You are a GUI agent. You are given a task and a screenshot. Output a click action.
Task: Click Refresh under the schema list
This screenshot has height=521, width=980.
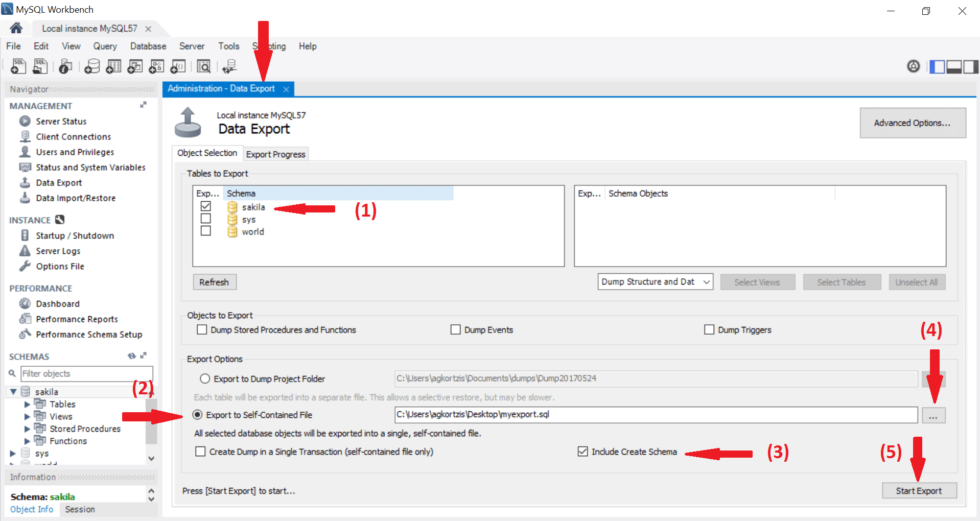point(214,282)
